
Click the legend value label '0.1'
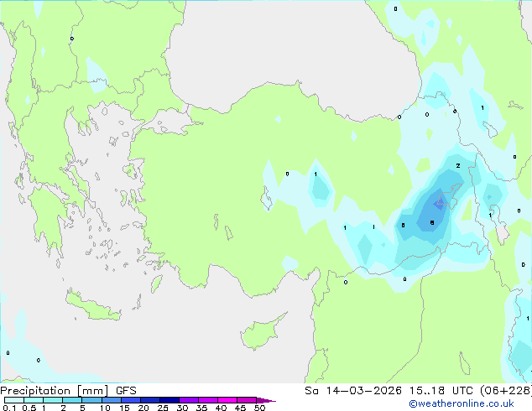9,408
